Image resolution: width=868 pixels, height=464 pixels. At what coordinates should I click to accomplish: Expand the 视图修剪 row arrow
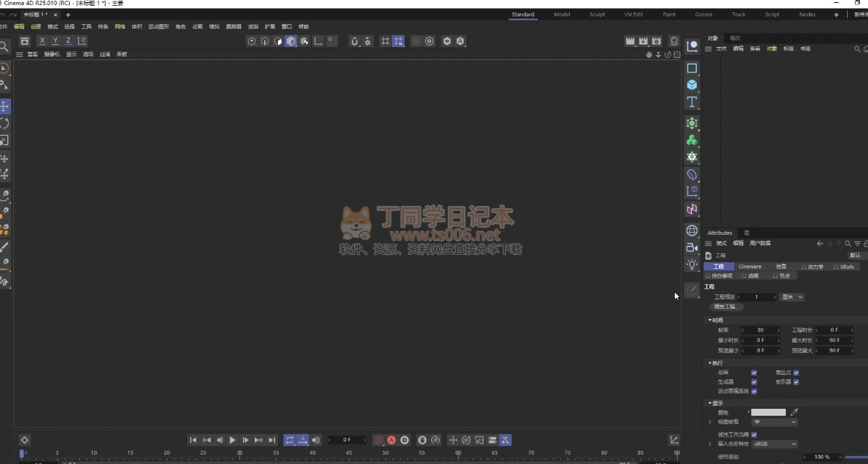711,422
